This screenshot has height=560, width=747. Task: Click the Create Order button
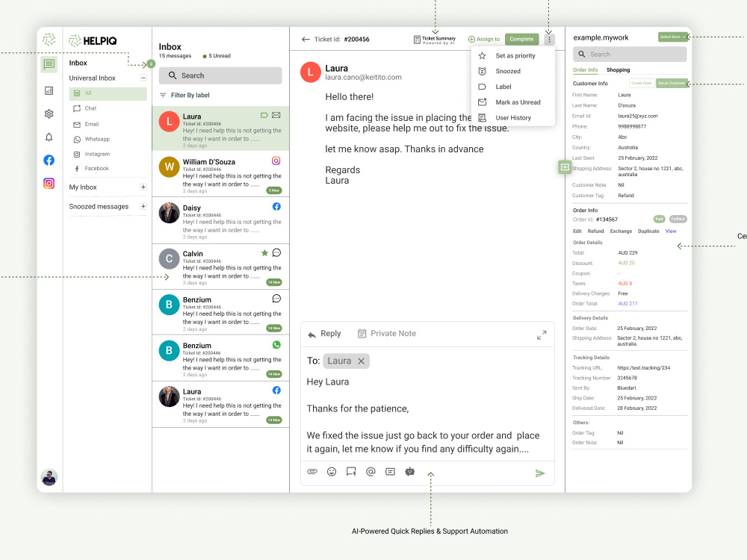(641, 83)
